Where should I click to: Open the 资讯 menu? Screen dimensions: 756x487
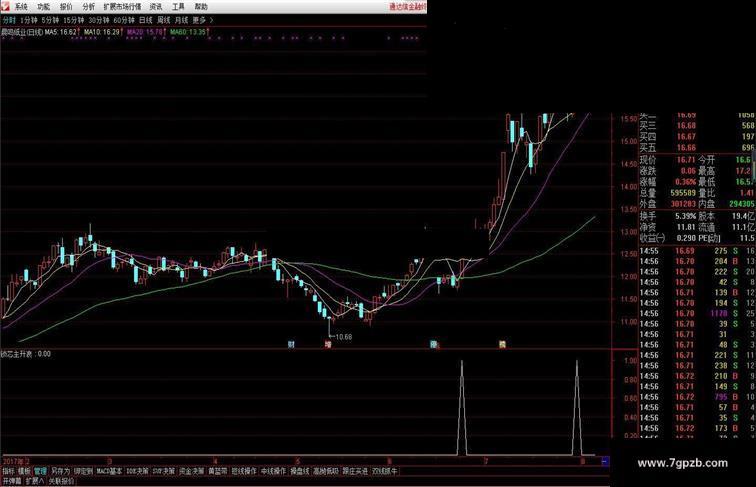pyautogui.click(x=156, y=7)
